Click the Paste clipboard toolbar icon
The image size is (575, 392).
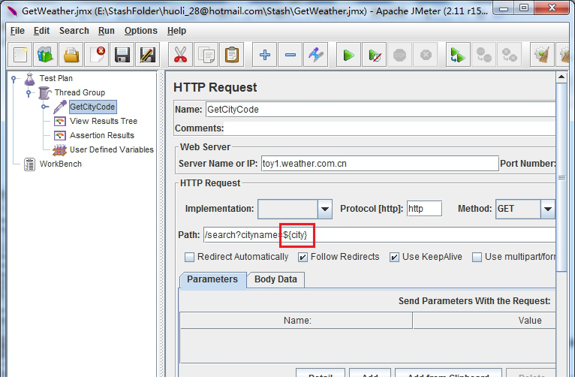[233, 55]
